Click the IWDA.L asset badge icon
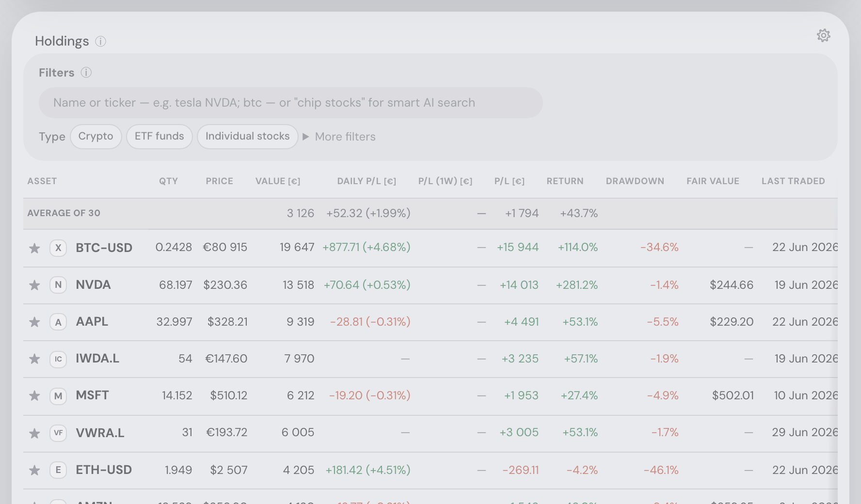This screenshot has width=861, height=504. (58, 359)
